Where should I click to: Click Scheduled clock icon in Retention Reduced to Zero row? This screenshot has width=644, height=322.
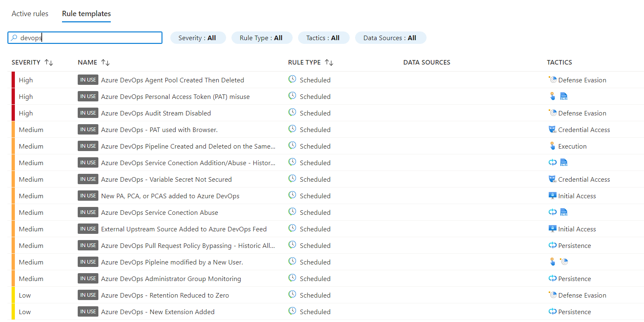tap(292, 294)
